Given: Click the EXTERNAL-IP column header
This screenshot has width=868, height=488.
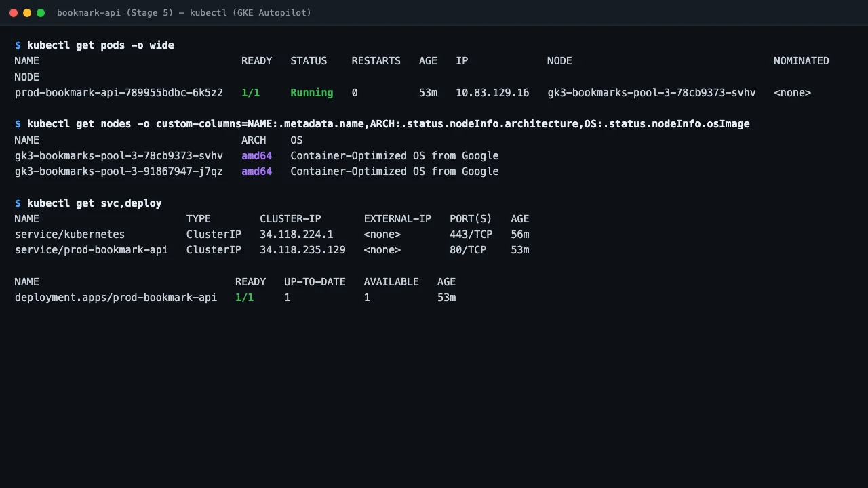Looking at the screenshot, I should click(397, 219).
